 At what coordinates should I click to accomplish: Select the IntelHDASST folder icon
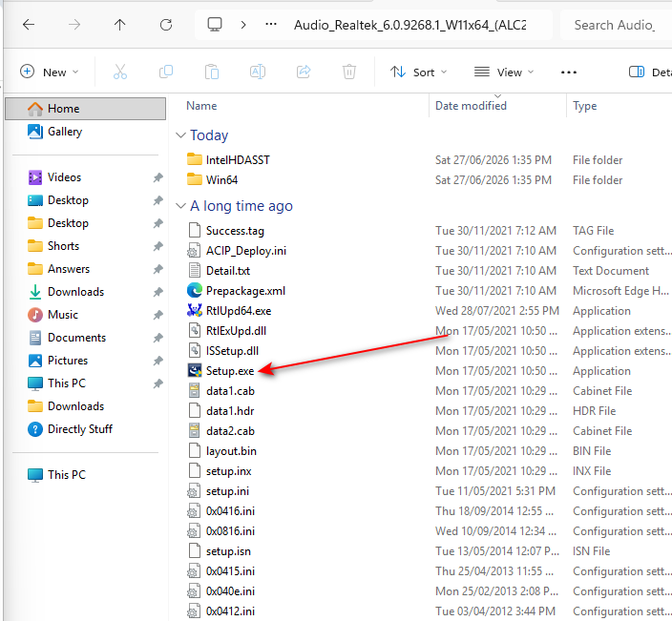click(195, 159)
